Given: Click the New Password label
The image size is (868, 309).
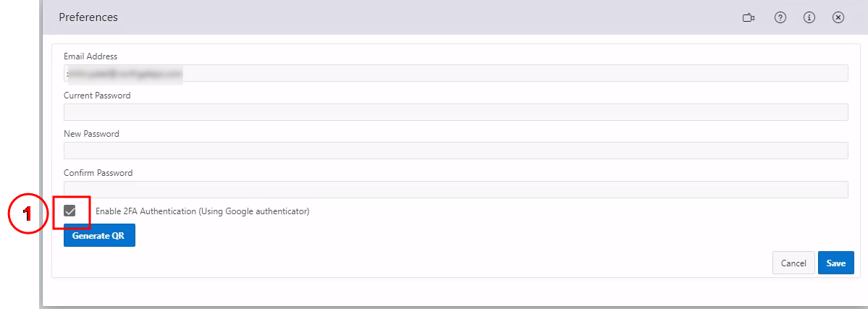Looking at the screenshot, I should pyautogui.click(x=91, y=134).
